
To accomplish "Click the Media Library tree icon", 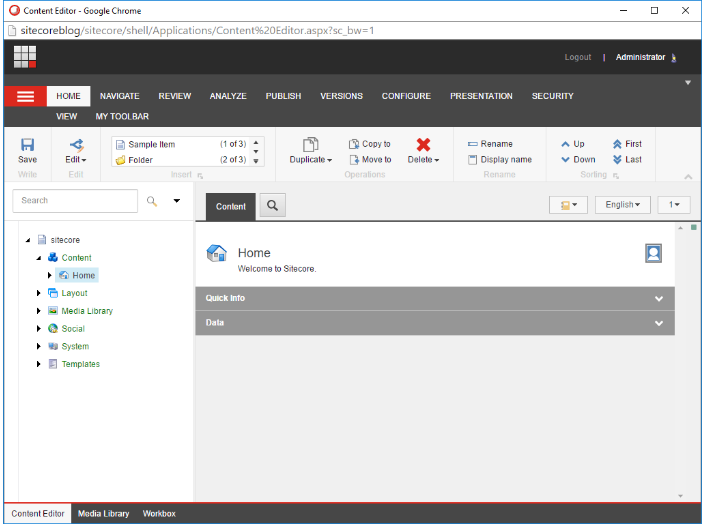I will tap(53, 311).
